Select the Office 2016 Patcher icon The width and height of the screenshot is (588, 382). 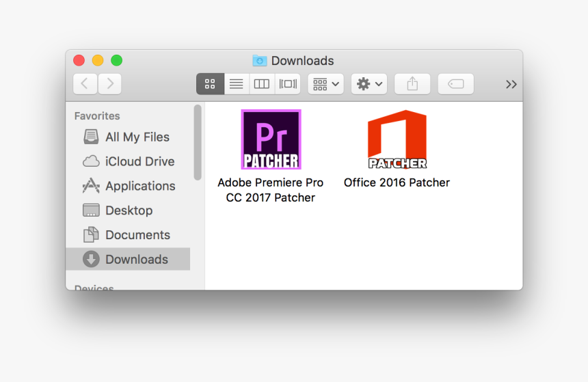click(397, 139)
